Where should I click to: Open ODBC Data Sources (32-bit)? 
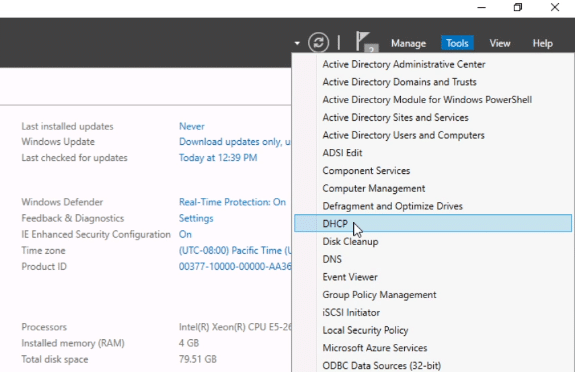pos(433,365)
